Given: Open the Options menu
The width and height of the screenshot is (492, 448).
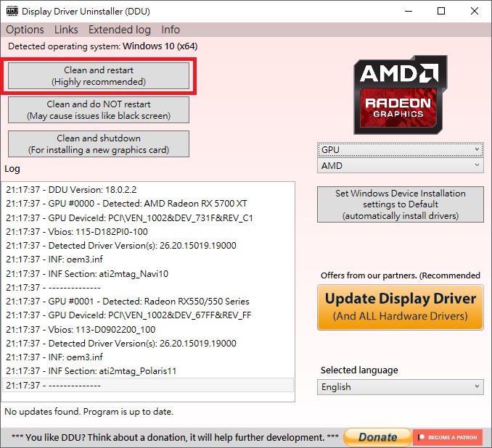Looking at the screenshot, I should point(25,30).
